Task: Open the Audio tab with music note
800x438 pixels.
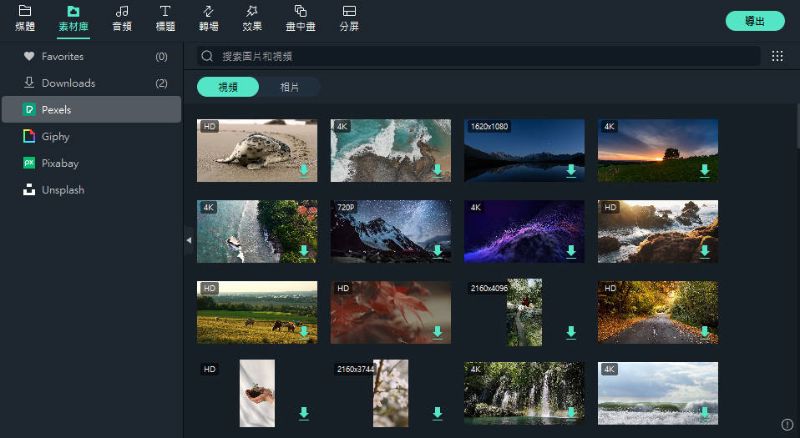Action: 122,18
